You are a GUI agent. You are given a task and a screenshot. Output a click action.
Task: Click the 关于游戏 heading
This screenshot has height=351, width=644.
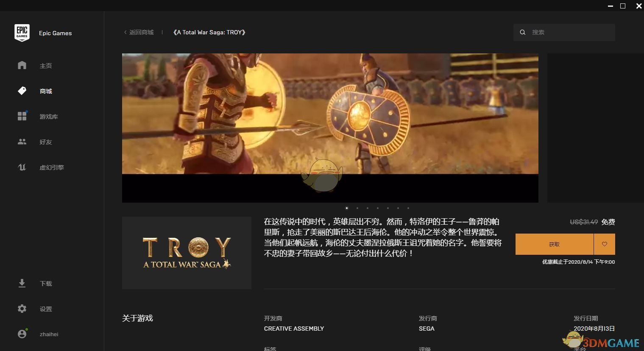(x=137, y=318)
